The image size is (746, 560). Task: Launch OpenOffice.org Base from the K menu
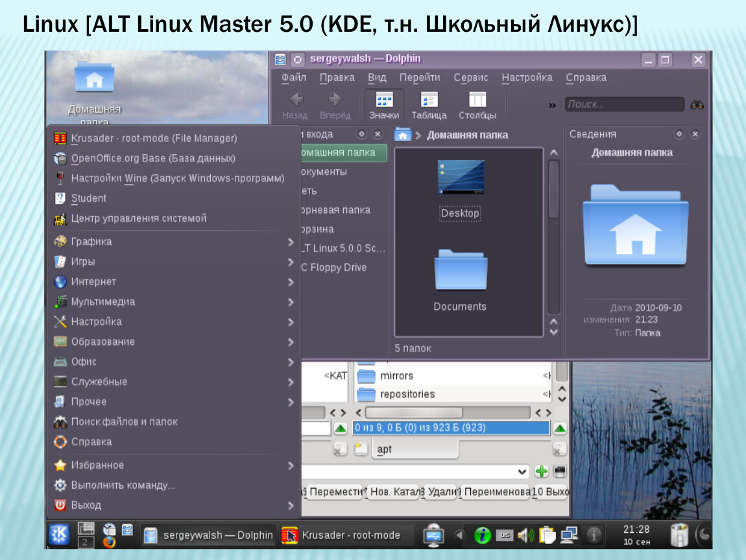coord(174,158)
